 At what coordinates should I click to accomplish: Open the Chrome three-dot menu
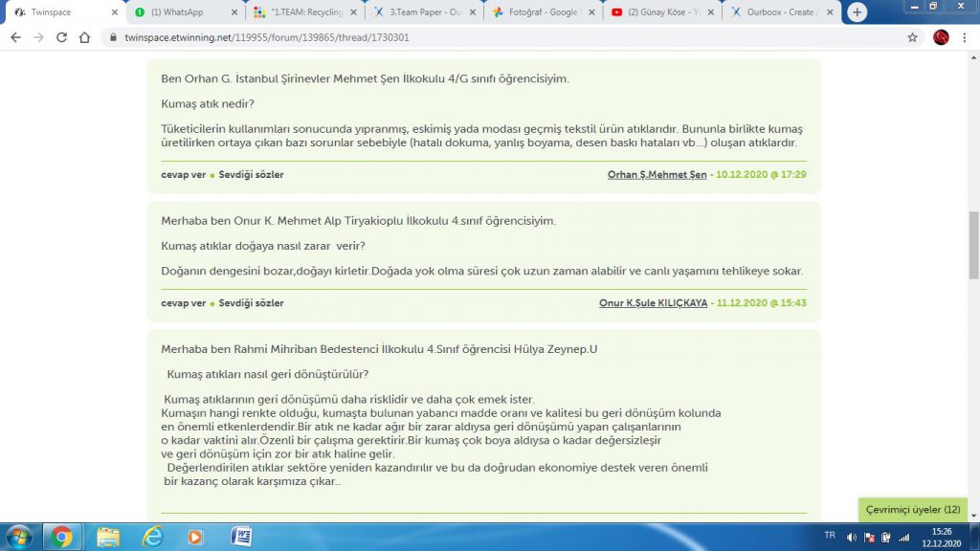click(966, 37)
